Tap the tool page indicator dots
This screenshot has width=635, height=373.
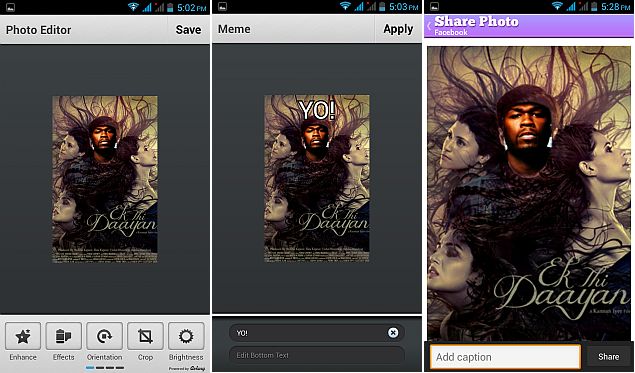pyautogui.click(x=105, y=368)
